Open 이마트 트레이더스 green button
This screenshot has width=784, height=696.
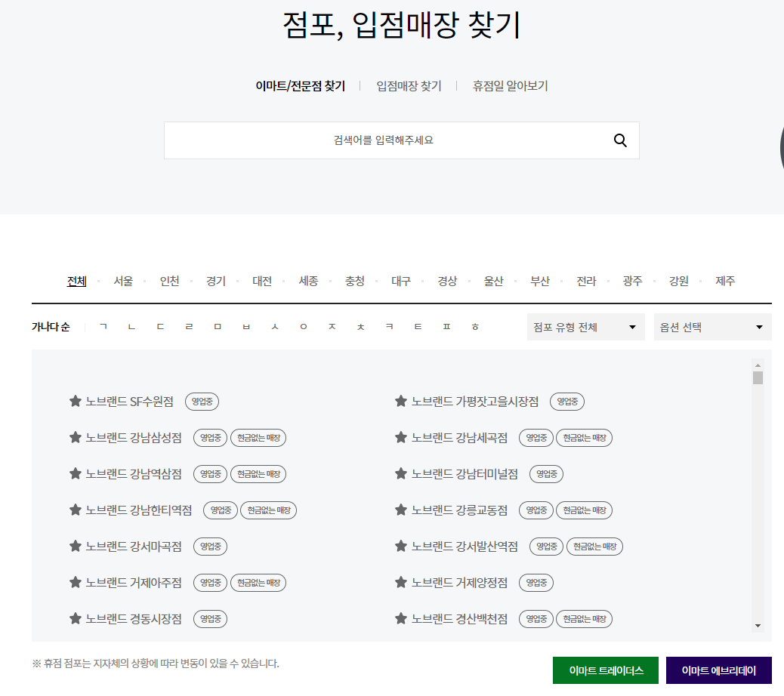(x=606, y=670)
